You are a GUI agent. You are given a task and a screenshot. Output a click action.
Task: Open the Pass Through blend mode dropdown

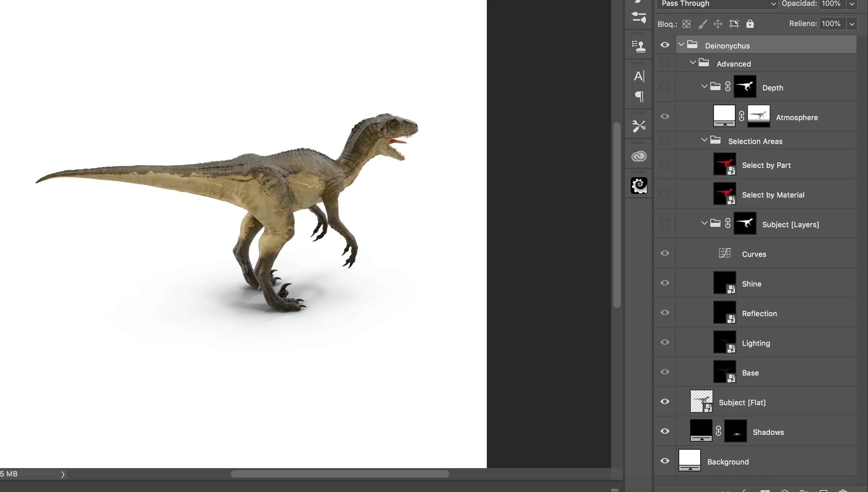pos(717,4)
